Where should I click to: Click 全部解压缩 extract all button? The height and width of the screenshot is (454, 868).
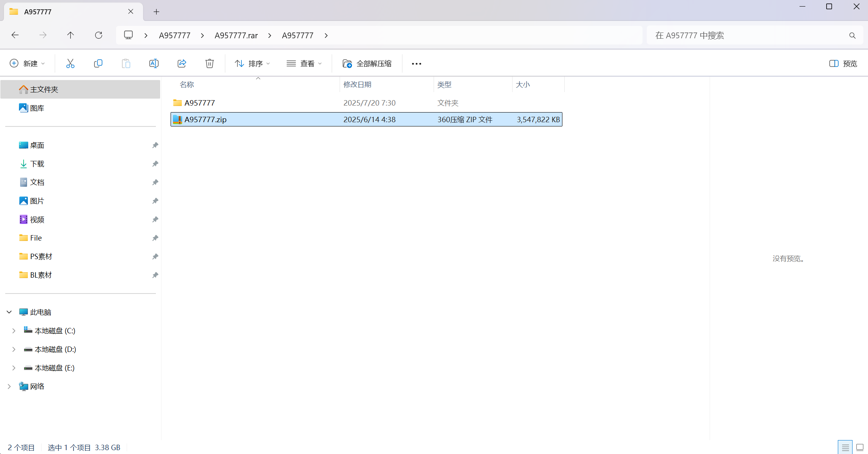(x=367, y=63)
